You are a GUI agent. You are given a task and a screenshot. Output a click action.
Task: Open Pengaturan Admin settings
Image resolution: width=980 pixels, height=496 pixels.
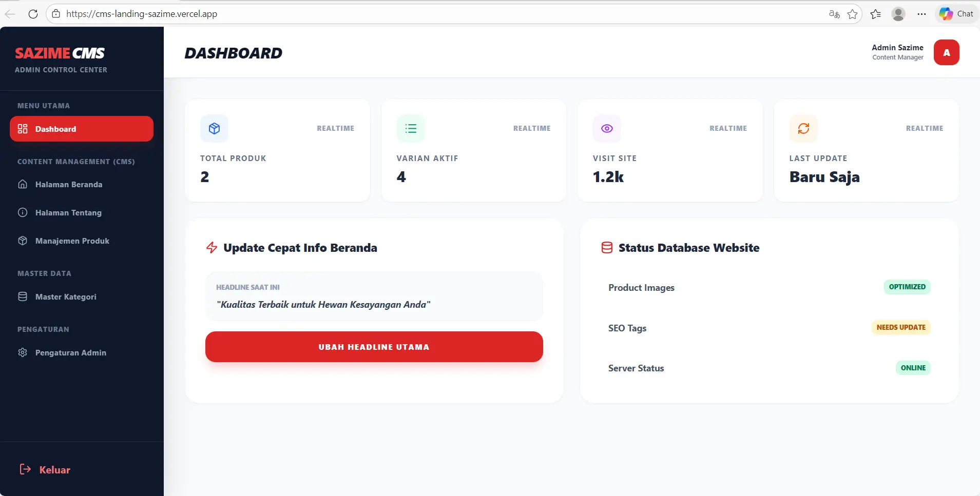pos(70,353)
